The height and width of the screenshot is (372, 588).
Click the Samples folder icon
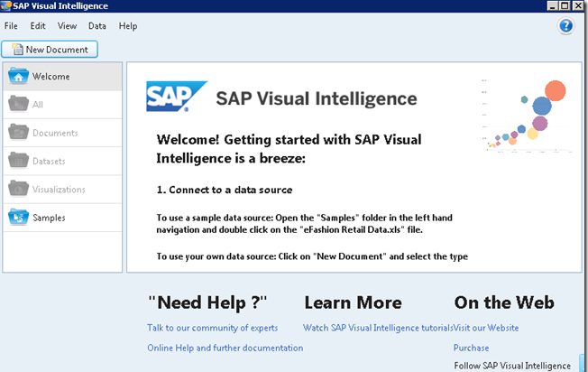point(18,217)
